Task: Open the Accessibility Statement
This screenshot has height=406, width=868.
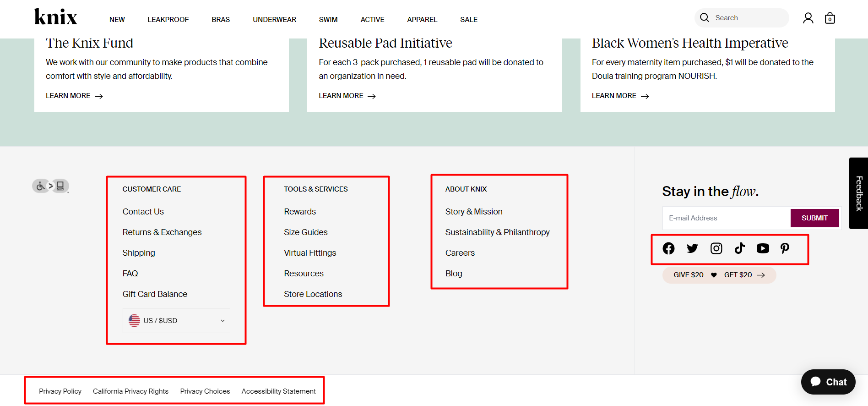Action: (x=279, y=391)
